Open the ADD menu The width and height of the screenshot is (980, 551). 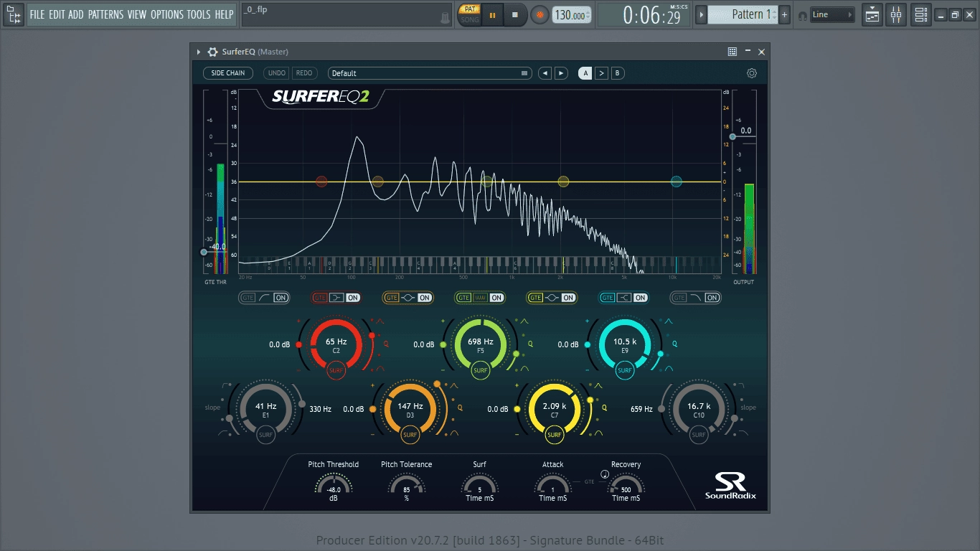coord(76,14)
